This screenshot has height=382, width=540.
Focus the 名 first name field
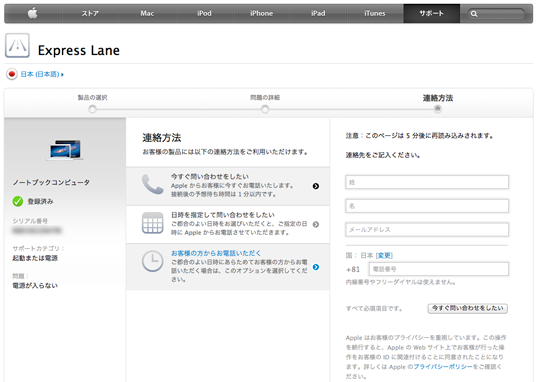point(427,206)
